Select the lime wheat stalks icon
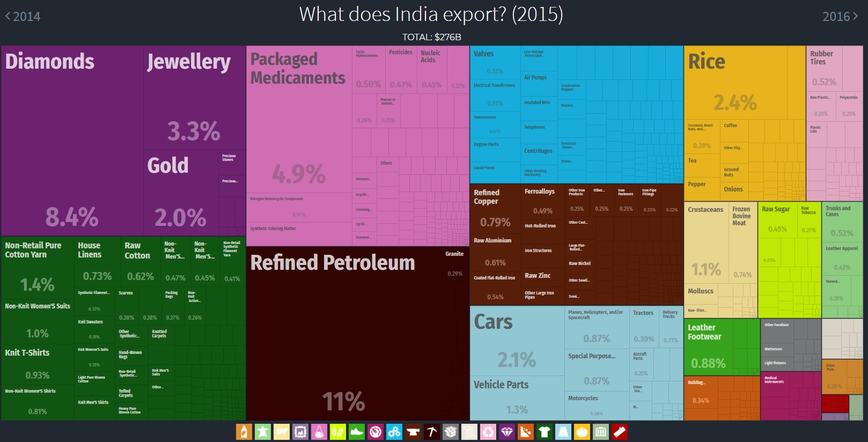Screen dimensions: 868x442 click(338, 432)
